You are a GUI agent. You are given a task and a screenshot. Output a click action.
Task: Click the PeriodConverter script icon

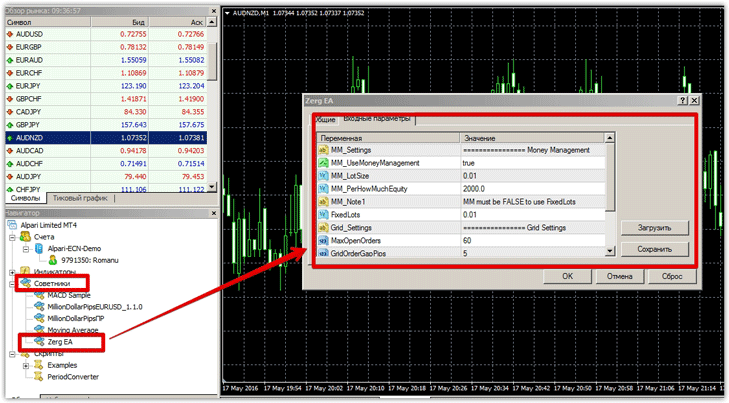[x=39, y=377]
